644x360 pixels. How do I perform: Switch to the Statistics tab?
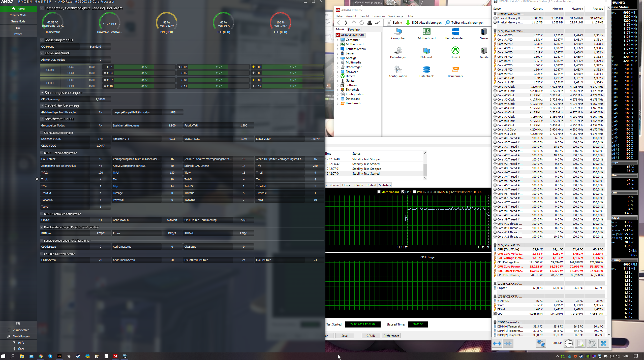(x=385, y=185)
